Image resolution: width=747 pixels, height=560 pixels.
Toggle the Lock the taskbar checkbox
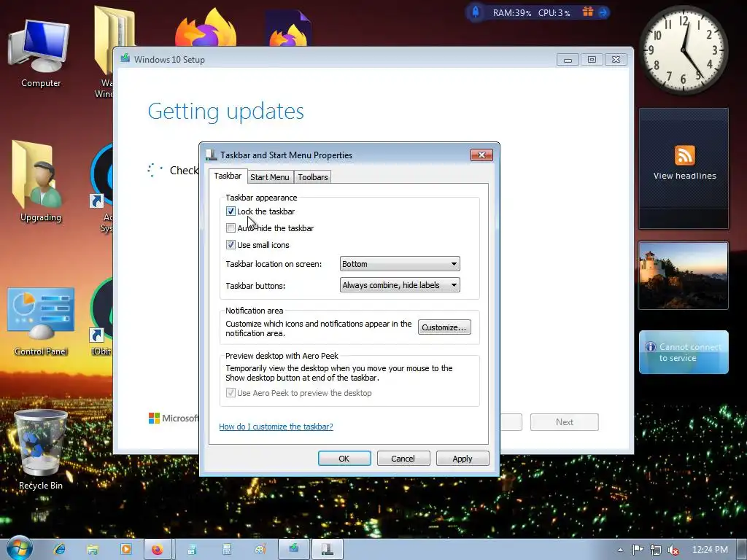(x=231, y=211)
